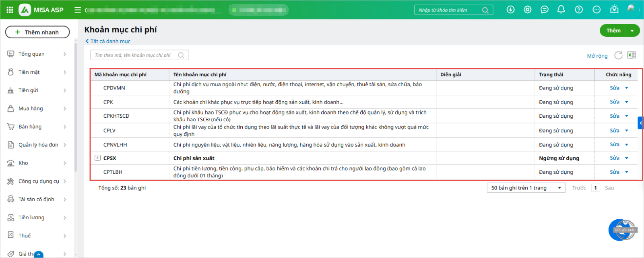Expand the CPSX row tree node

click(97, 158)
